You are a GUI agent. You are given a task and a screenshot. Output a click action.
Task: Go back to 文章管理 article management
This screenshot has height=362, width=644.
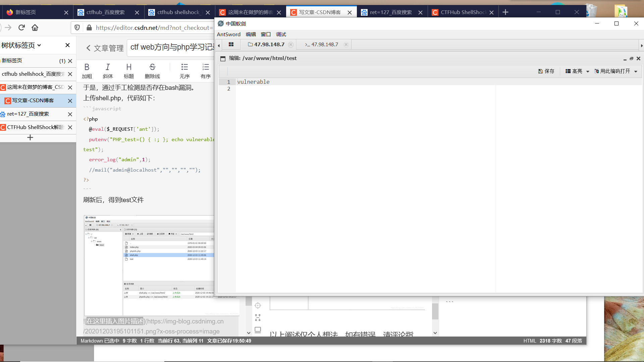point(105,48)
